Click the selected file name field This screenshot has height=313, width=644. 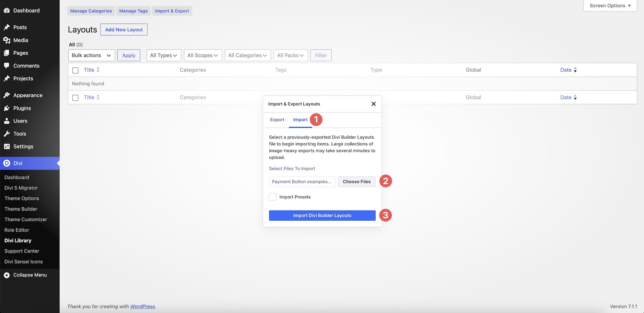[302, 182]
